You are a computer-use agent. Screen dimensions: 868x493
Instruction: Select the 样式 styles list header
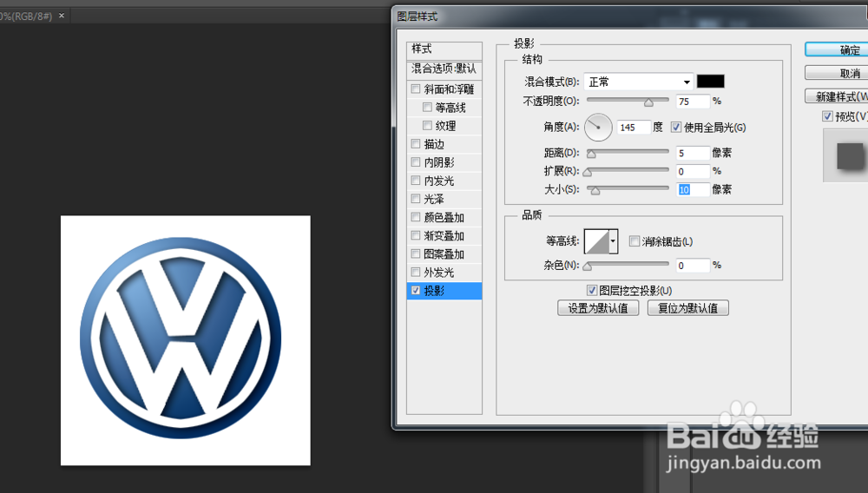(x=444, y=49)
